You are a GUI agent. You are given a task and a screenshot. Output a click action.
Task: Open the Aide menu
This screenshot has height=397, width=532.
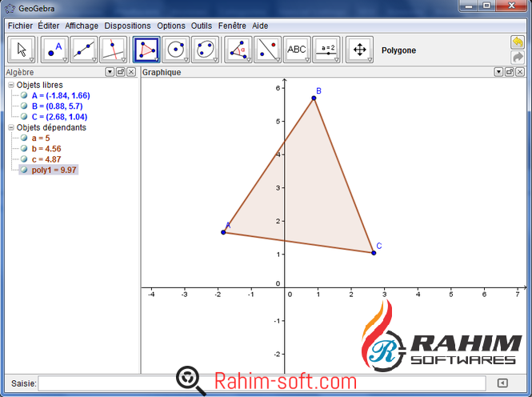(260, 26)
